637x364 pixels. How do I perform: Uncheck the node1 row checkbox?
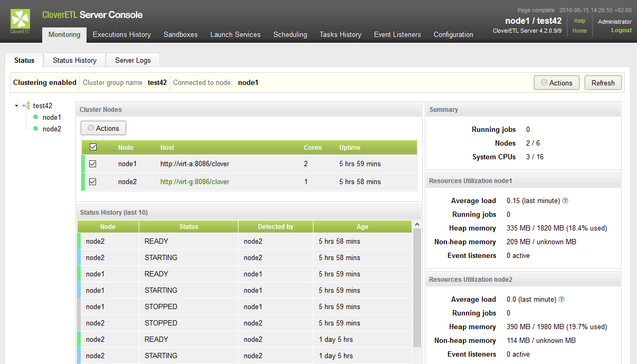[93, 164]
